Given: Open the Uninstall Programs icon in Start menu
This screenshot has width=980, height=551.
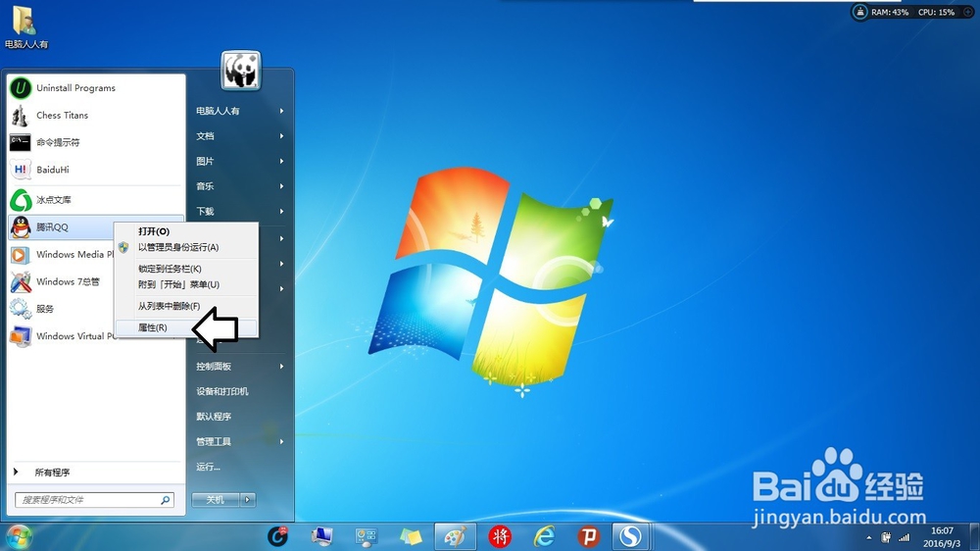Looking at the screenshot, I should [x=20, y=88].
